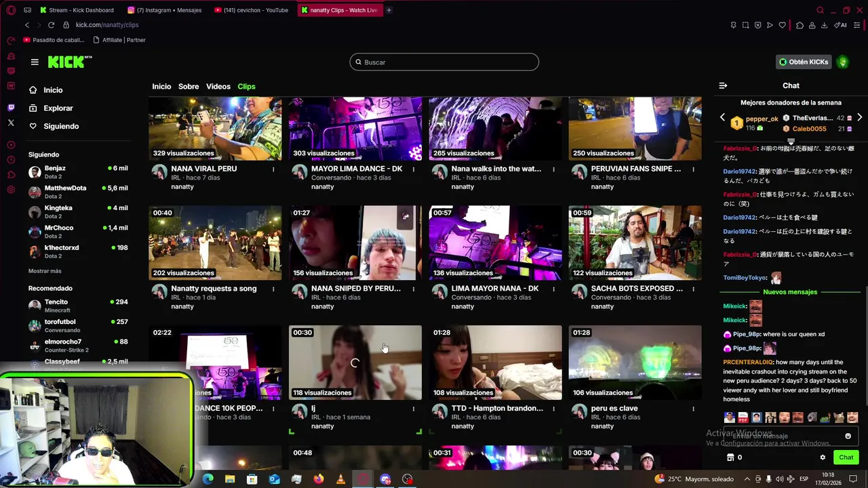Open MatthewDota channel in following list
The image size is (868, 488).
click(x=78, y=192)
